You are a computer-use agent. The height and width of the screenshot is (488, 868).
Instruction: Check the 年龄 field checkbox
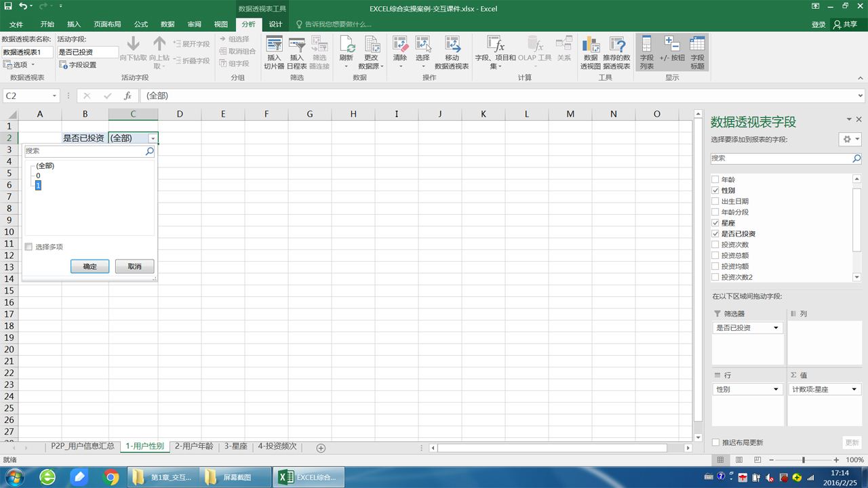coord(715,180)
